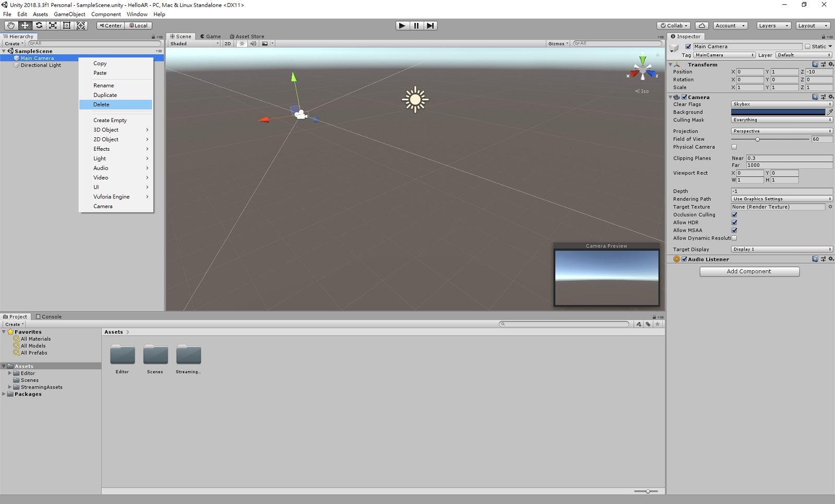
Task: Open the Cloud services icon
Action: 702,26
